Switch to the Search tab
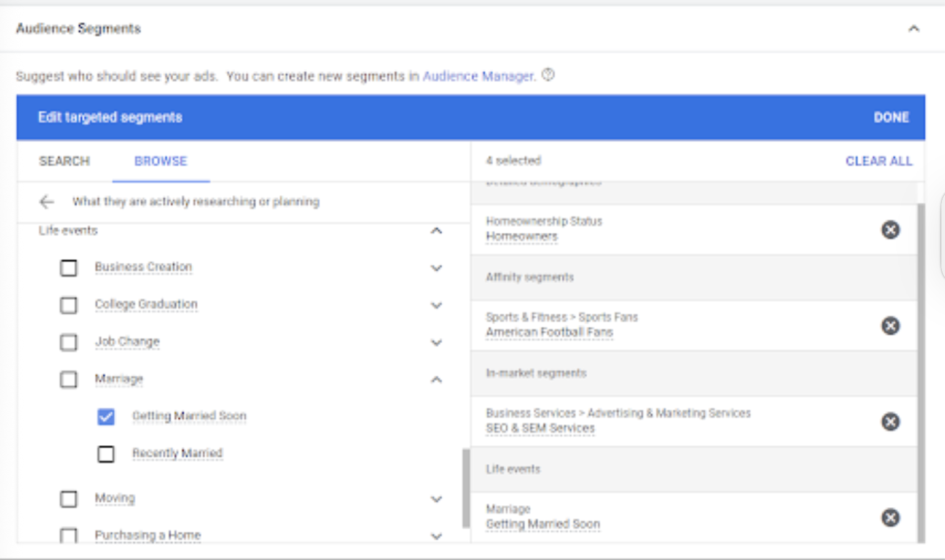This screenshot has width=945, height=560. (x=65, y=161)
